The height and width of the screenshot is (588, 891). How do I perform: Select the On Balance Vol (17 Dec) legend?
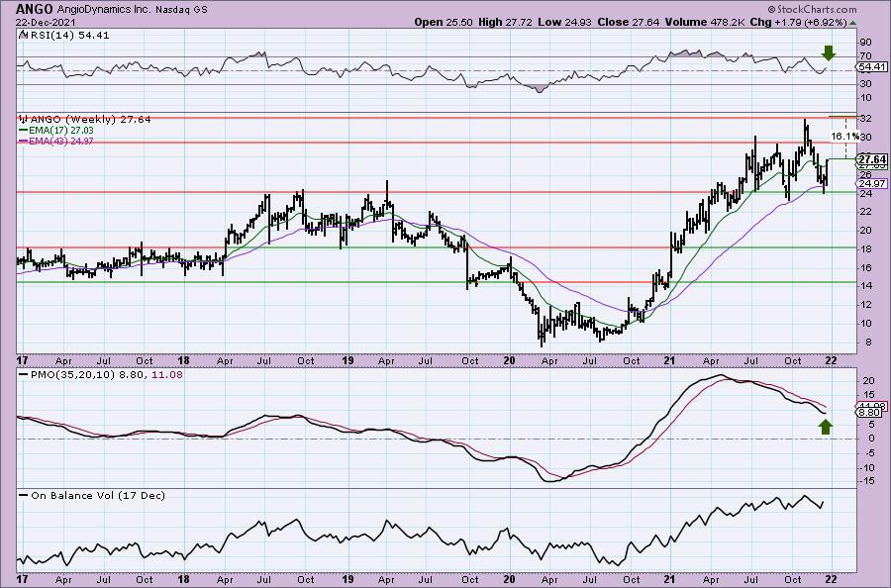(98, 495)
